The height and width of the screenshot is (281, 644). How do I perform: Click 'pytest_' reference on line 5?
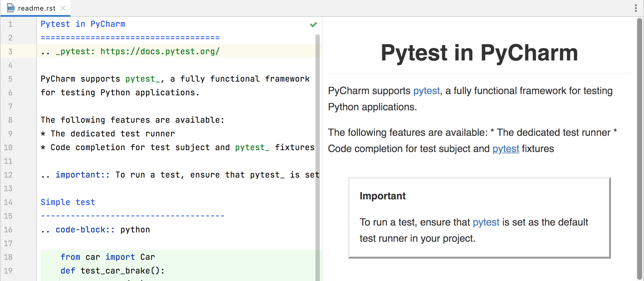click(x=142, y=79)
